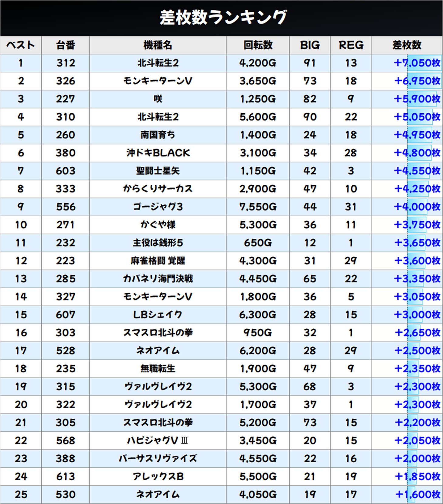The image size is (443, 504).
Task: Select the 差枚数 column header
Action: click(407, 45)
